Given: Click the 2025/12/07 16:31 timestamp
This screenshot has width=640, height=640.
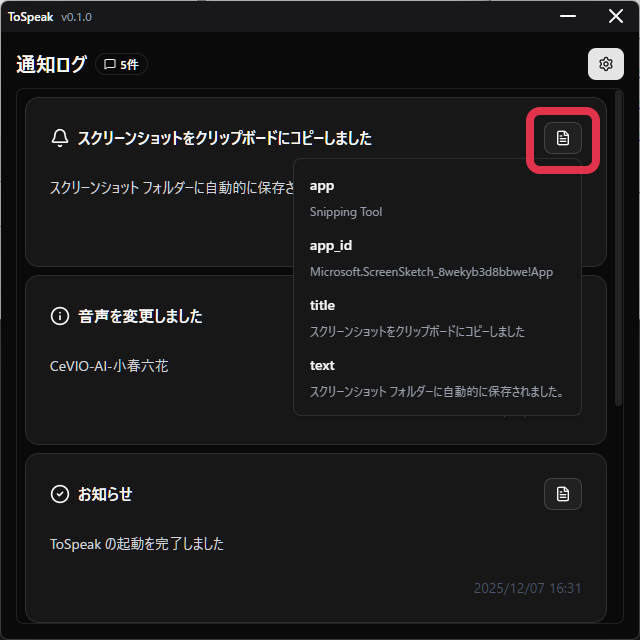Looking at the screenshot, I should [x=527, y=588].
